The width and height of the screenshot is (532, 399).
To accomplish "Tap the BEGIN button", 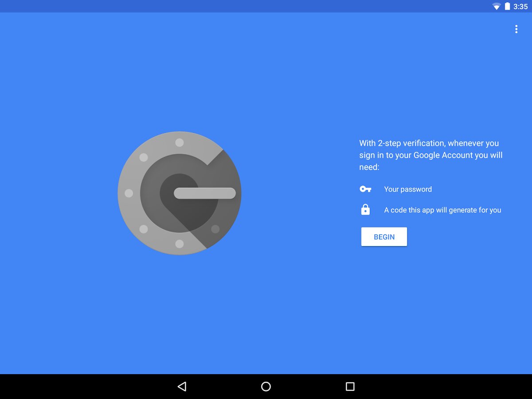I will 384,237.
